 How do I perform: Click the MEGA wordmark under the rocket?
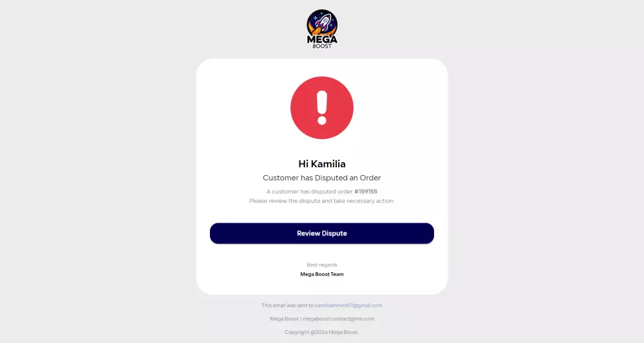[x=322, y=40]
